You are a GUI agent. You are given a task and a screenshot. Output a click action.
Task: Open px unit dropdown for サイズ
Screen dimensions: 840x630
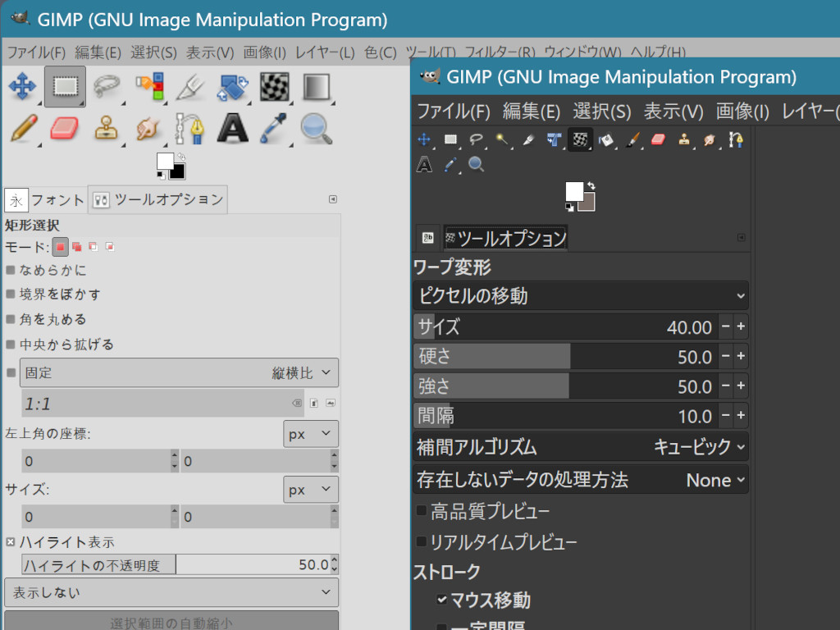[311, 490]
